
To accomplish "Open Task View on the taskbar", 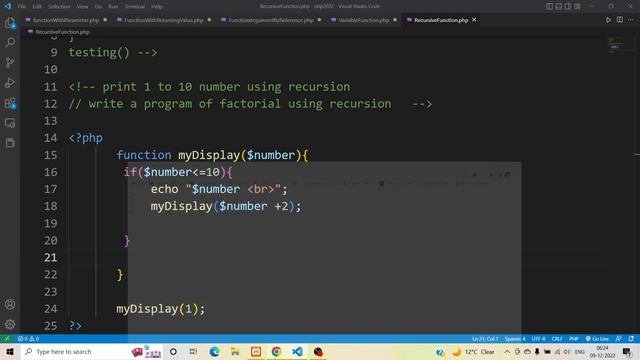I will [x=193, y=351].
